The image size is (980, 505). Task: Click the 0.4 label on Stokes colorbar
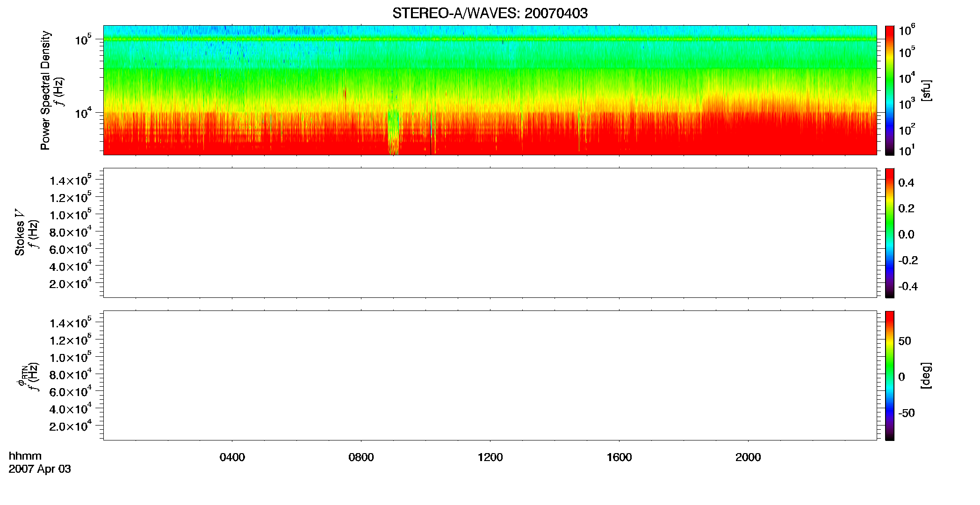coord(906,183)
